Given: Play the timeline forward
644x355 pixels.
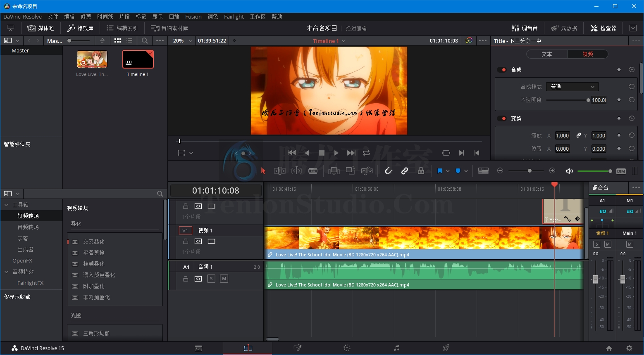Looking at the screenshot, I should click(336, 153).
